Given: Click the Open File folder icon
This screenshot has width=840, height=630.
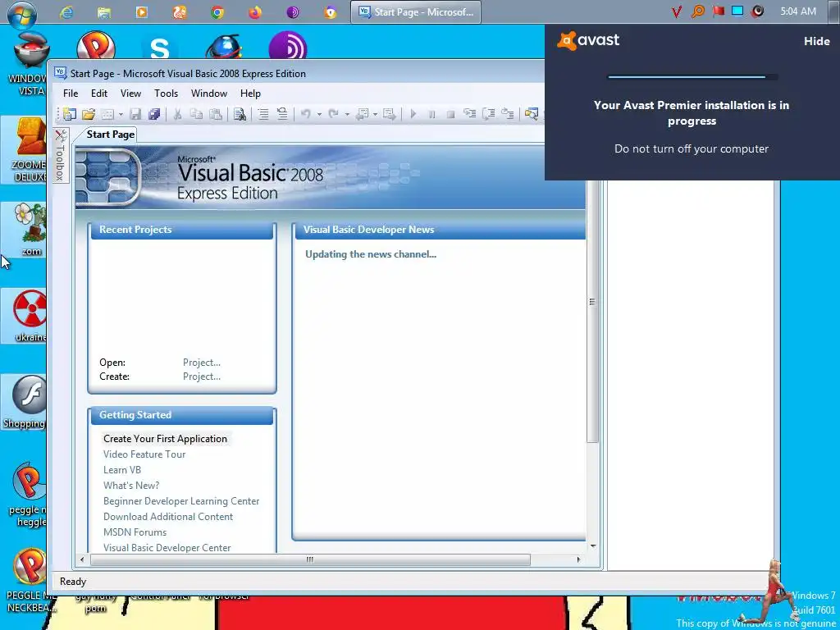Looking at the screenshot, I should point(89,114).
